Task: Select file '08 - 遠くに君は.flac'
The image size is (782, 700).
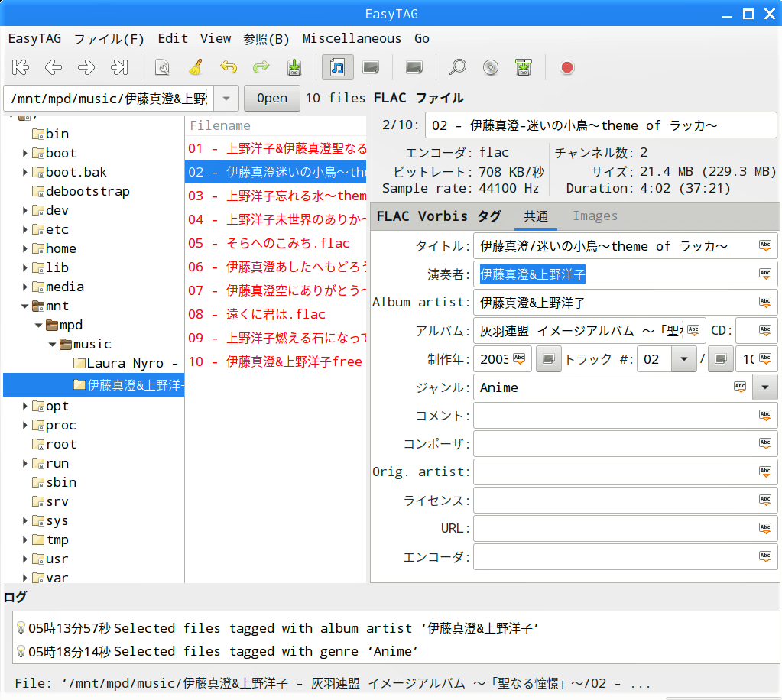Action: [x=276, y=314]
